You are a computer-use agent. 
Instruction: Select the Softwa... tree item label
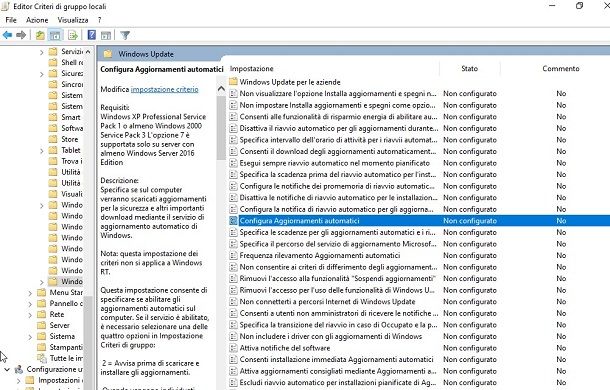(72, 128)
